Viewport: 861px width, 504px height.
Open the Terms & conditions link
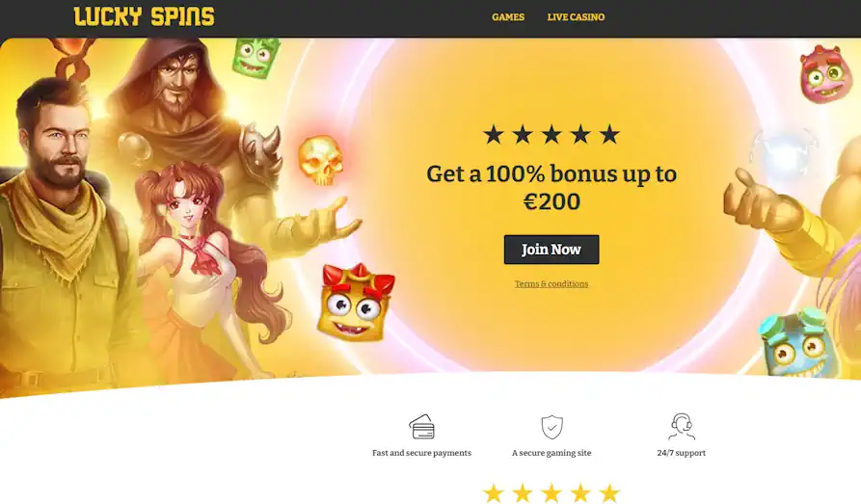tap(552, 284)
